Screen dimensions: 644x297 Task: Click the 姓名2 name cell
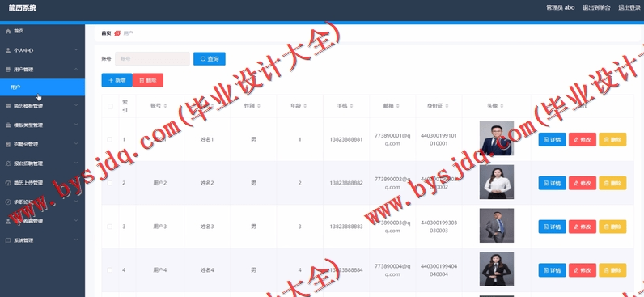point(207,183)
